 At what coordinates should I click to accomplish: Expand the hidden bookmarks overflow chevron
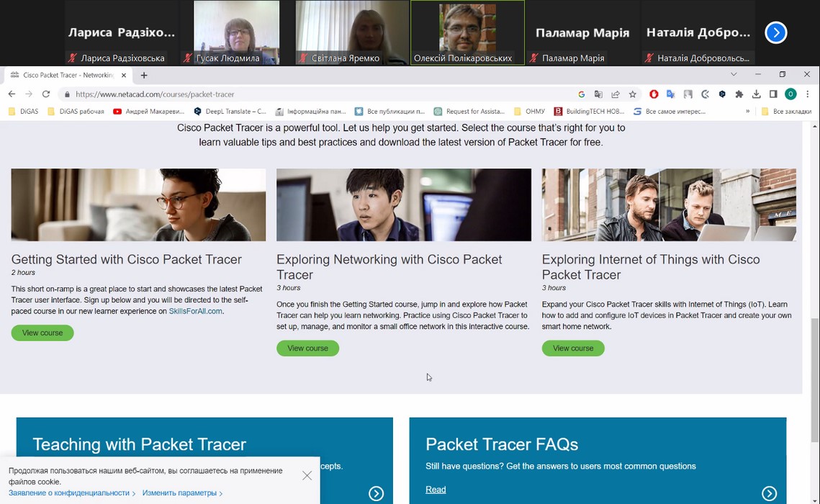[747, 112]
